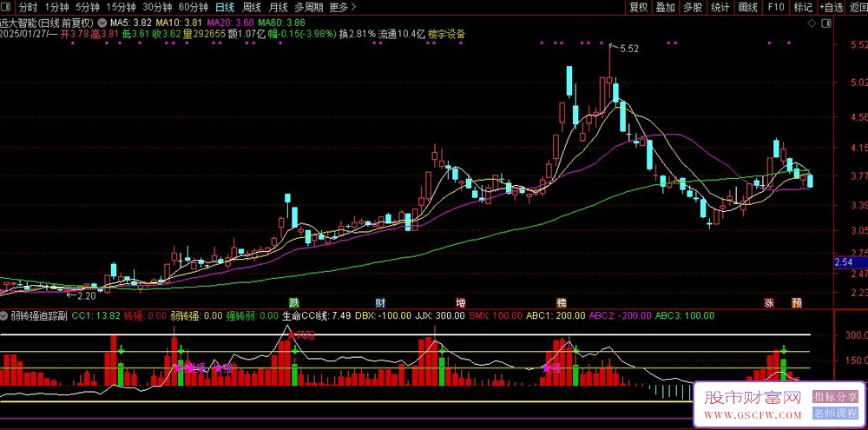Click the 强转弱: 0.00 value

click(252, 316)
